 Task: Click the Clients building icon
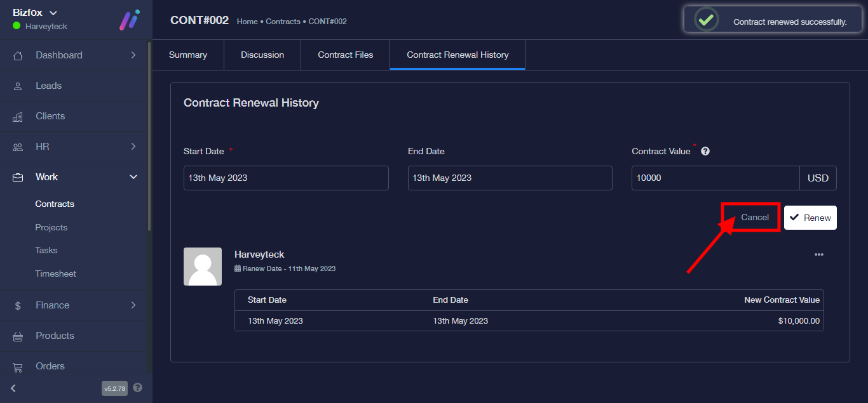[18, 116]
